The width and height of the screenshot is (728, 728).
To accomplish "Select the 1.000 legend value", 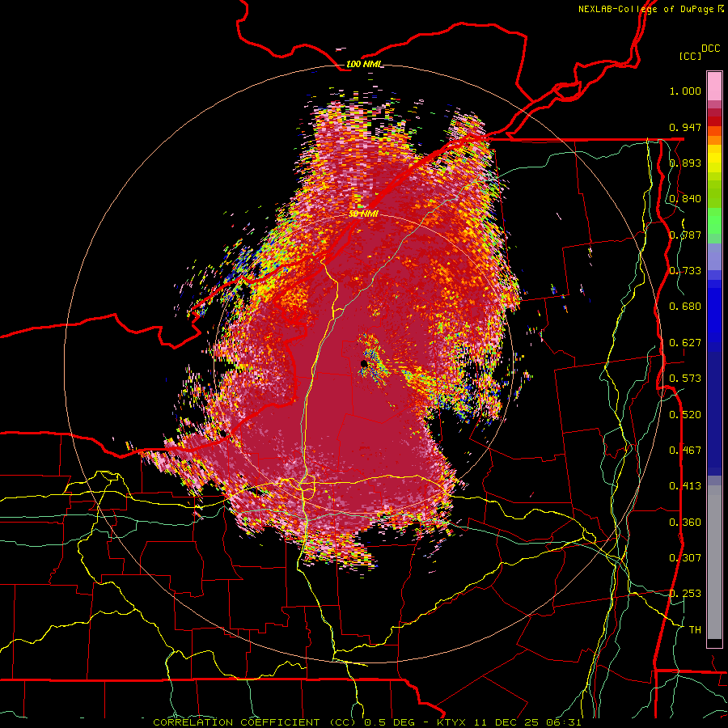I will click(x=685, y=91).
